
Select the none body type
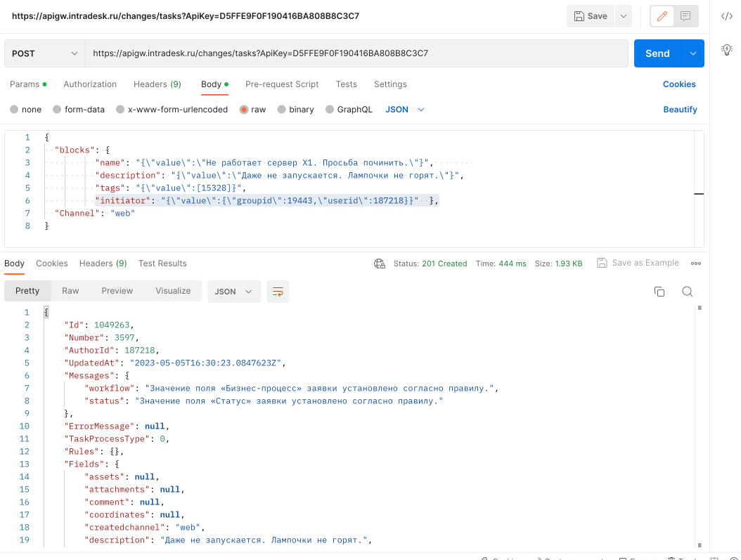tap(25, 110)
